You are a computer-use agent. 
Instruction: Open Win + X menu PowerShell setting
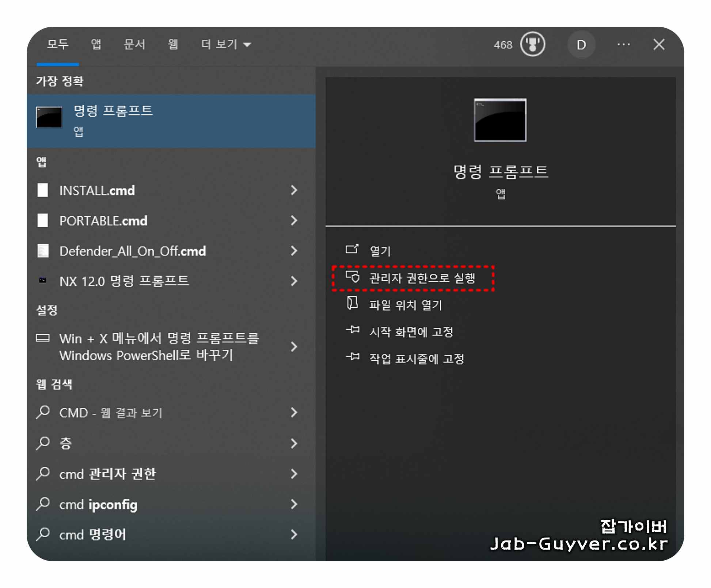(159, 346)
